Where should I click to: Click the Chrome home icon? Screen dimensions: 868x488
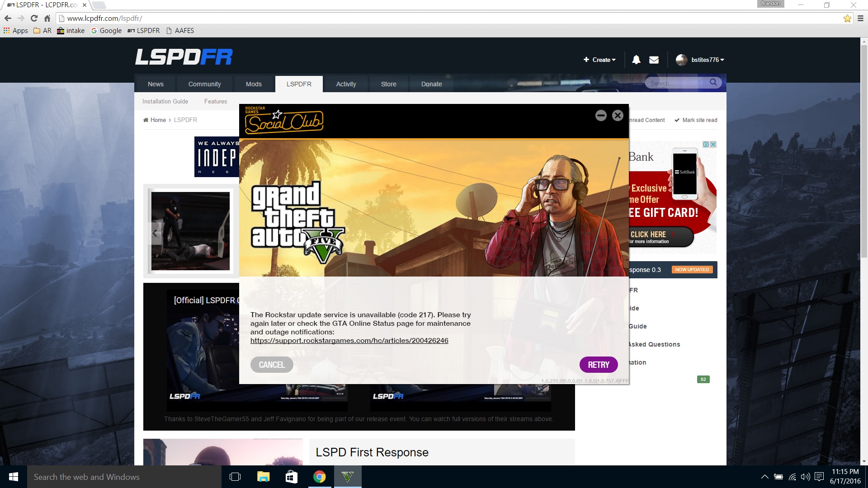(x=47, y=19)
